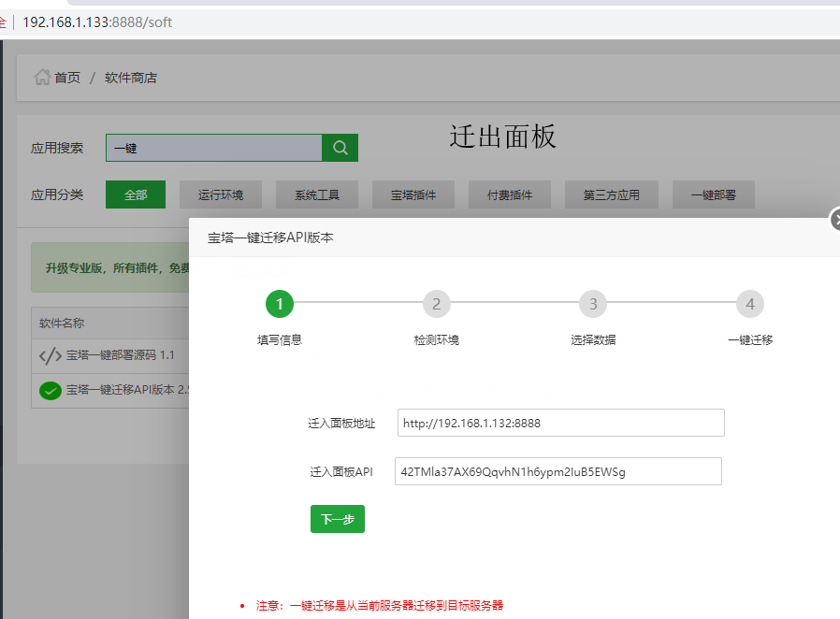Click the 软件名称 column header
Viewport: 840px width, 619px height.
click(x=62, y=323)
